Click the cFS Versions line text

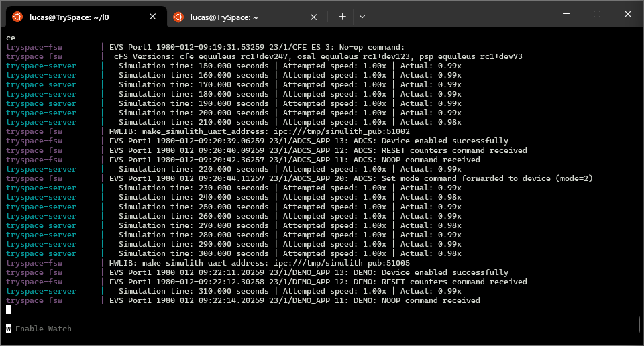pos(318,56)
